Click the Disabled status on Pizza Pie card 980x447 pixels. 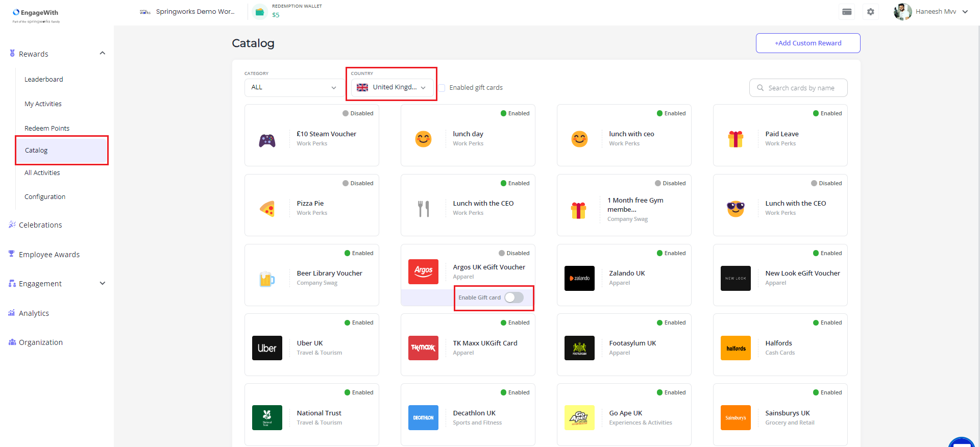click(x=358, y=183)
